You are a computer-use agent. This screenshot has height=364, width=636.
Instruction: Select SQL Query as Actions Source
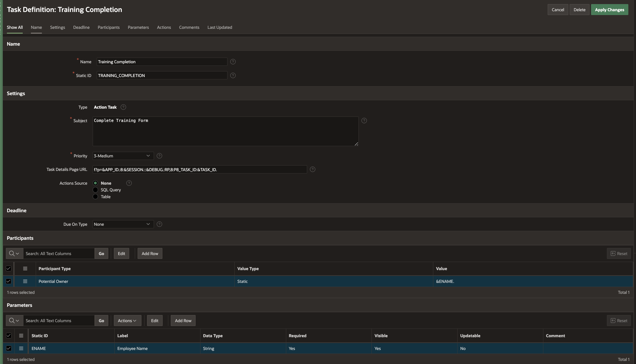pos(95,190)
